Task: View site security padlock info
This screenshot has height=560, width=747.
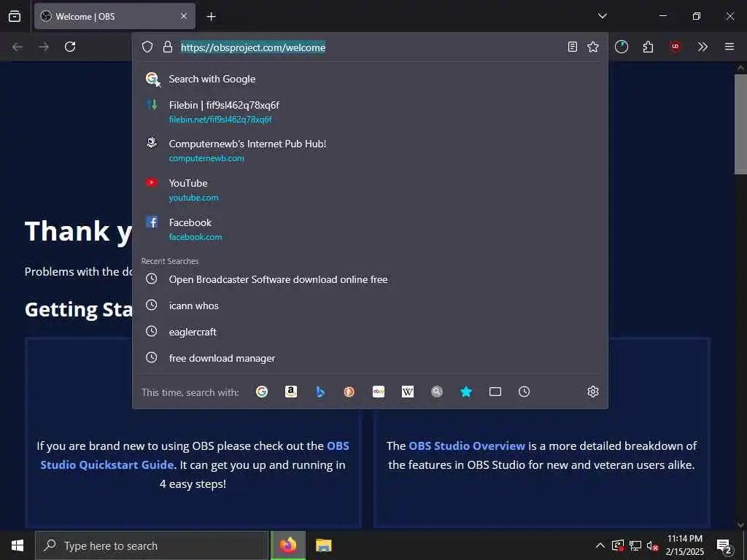Action: point(167,47)
